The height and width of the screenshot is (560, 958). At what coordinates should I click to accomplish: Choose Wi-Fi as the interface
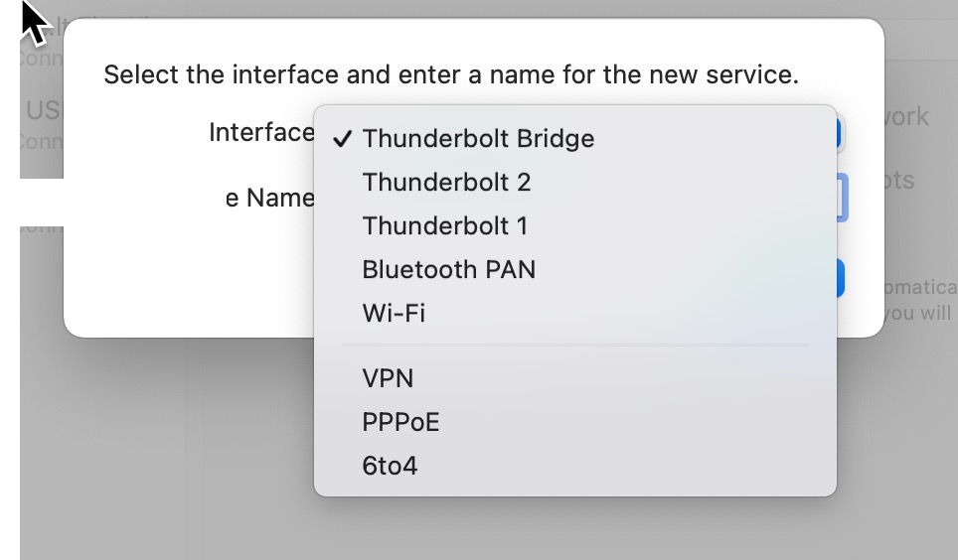[x=394, y=314]
